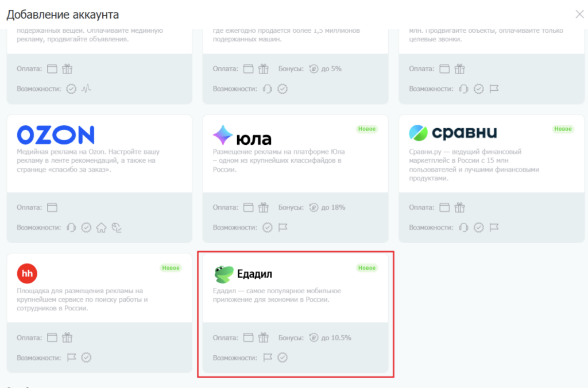Click card payment icon in Юла card
Viewport: 588px width, 388px height.
[248, 208]
